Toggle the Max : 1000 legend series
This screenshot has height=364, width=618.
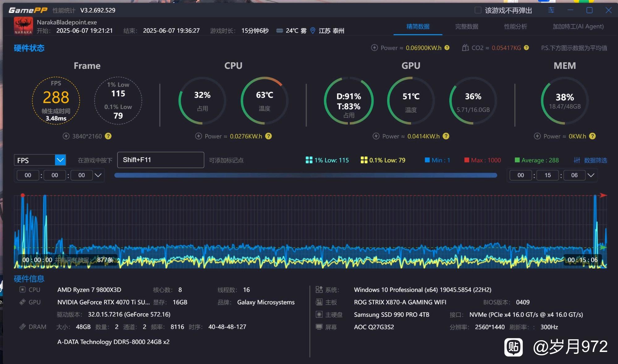482,160
